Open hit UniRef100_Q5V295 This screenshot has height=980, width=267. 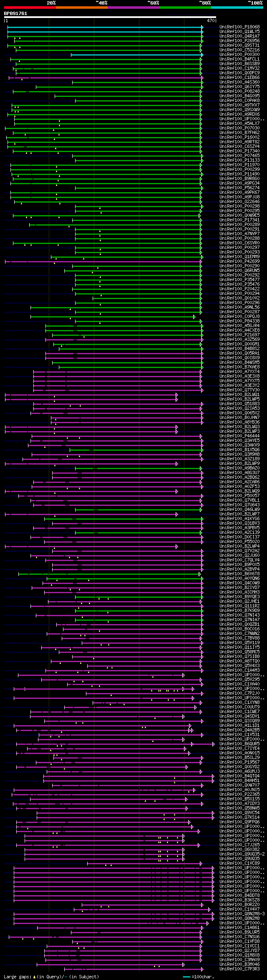point(239,680)
